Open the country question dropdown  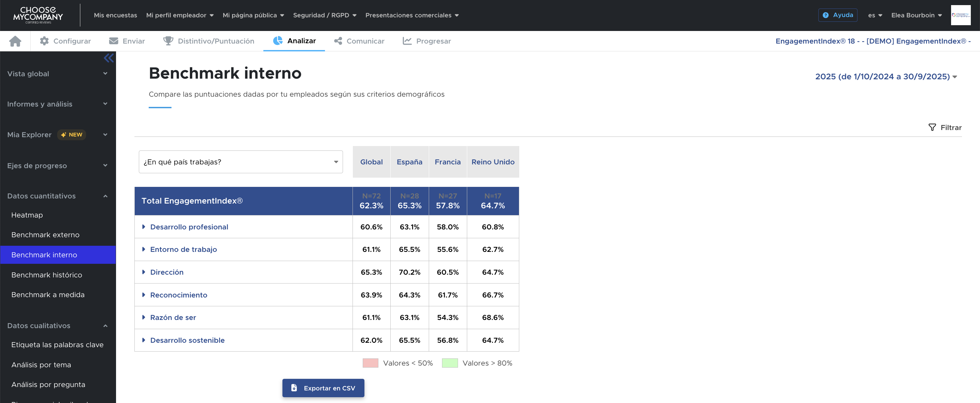tap(241, 162)
